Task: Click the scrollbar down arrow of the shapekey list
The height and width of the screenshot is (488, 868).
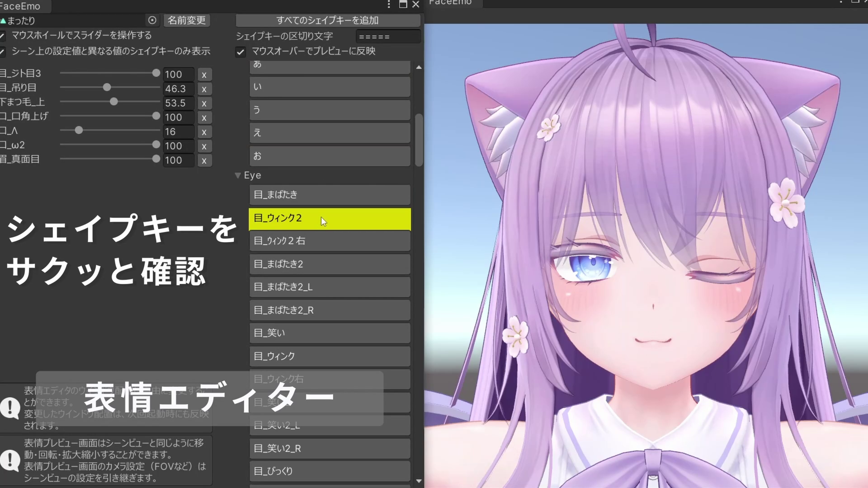Action: coord(418,481)
